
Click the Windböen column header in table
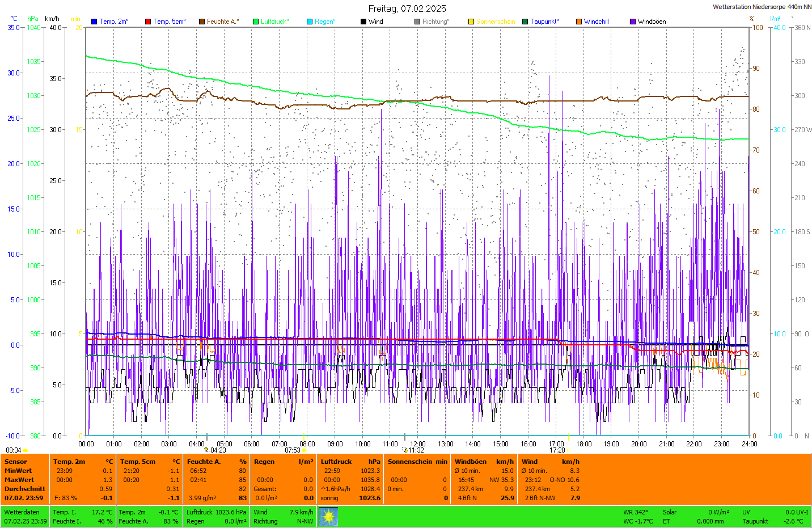coord(471,462)
